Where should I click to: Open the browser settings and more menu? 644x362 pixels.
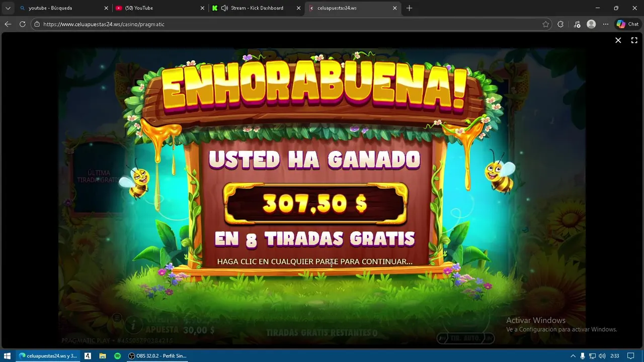(606, 24)
